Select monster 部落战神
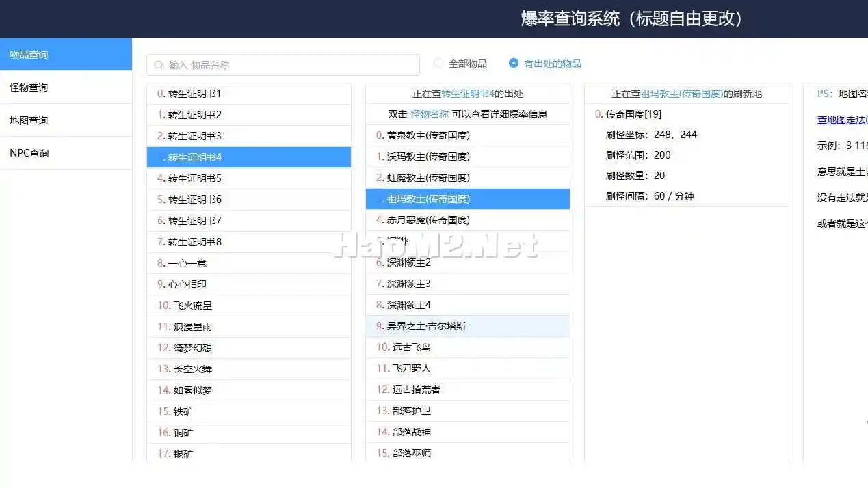The width and height of the screenshot is (868, 488). pos(468,432)
